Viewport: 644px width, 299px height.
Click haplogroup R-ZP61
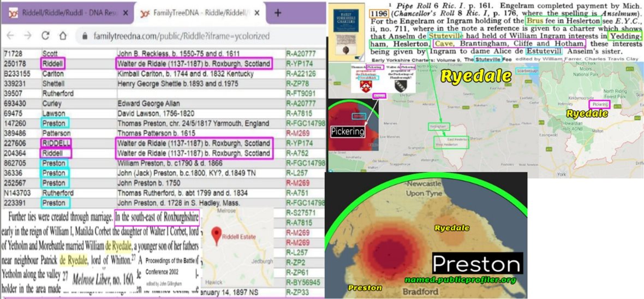pos(298,272)
